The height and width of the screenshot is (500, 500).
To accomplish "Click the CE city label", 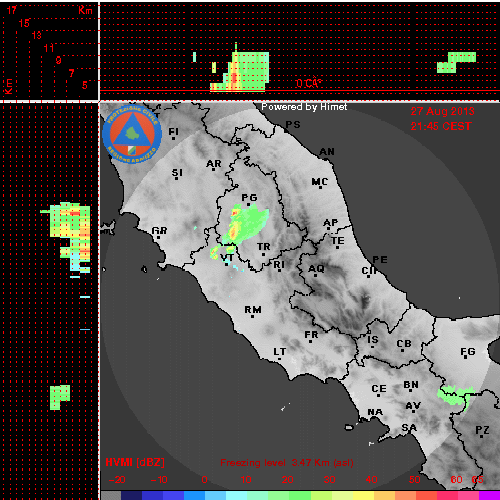I will click(379, 389).
